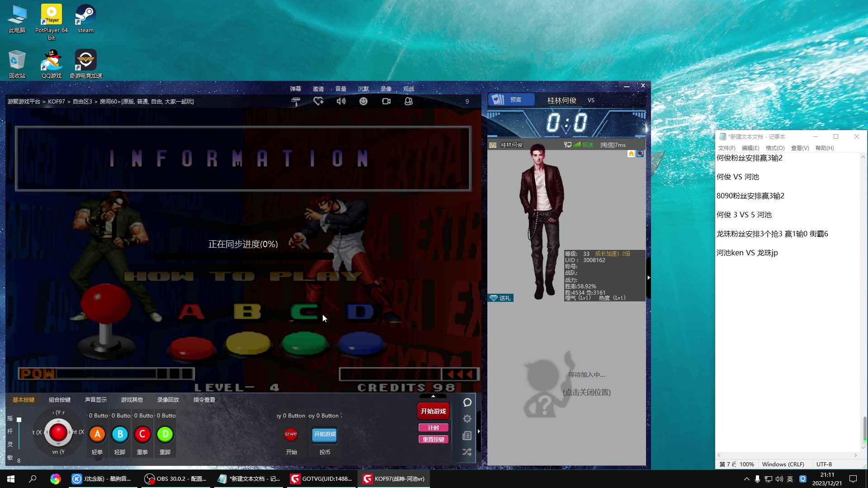Click 点击关闭位置 empty player slot

pyautogui.click(x=587, y=392)
